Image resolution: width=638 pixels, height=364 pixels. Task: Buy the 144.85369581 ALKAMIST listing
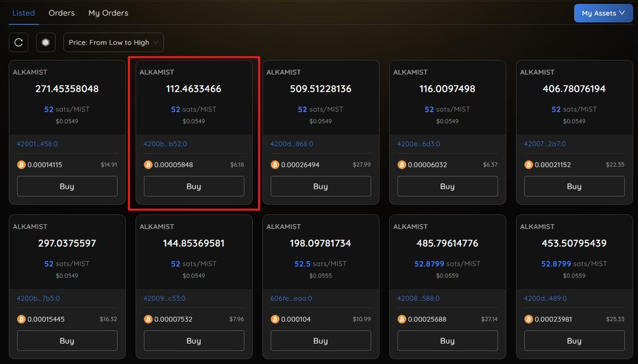point(194,341)
